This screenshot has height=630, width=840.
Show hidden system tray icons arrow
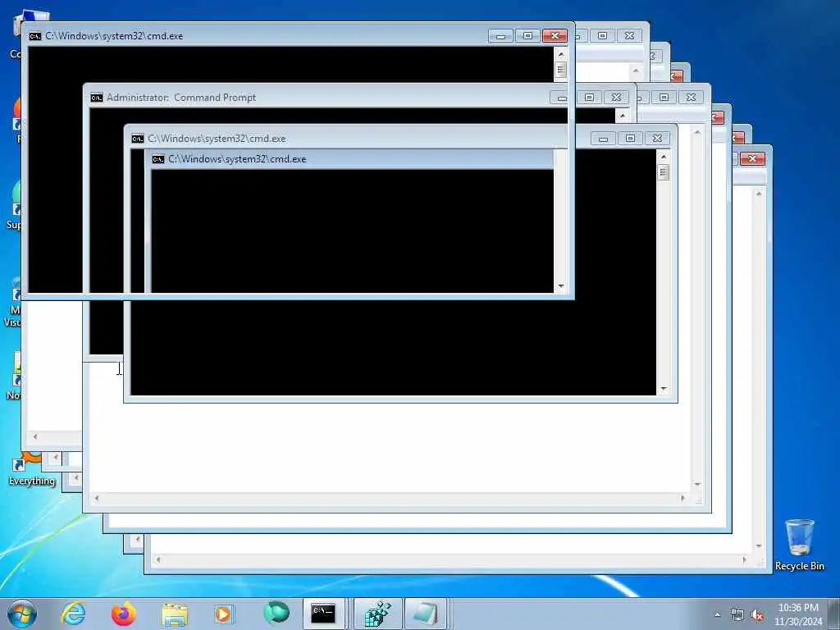pyautogui.click(x=717, y=615)
